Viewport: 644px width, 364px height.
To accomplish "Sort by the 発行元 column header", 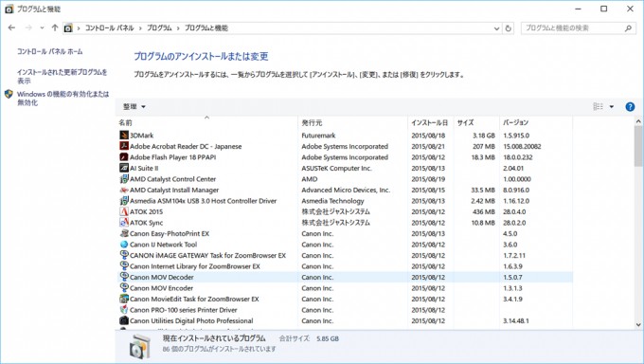I will [352, 122].
